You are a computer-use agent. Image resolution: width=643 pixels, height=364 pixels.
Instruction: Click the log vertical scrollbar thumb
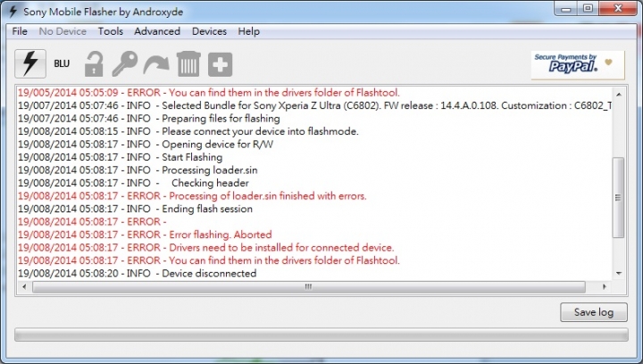618,197
